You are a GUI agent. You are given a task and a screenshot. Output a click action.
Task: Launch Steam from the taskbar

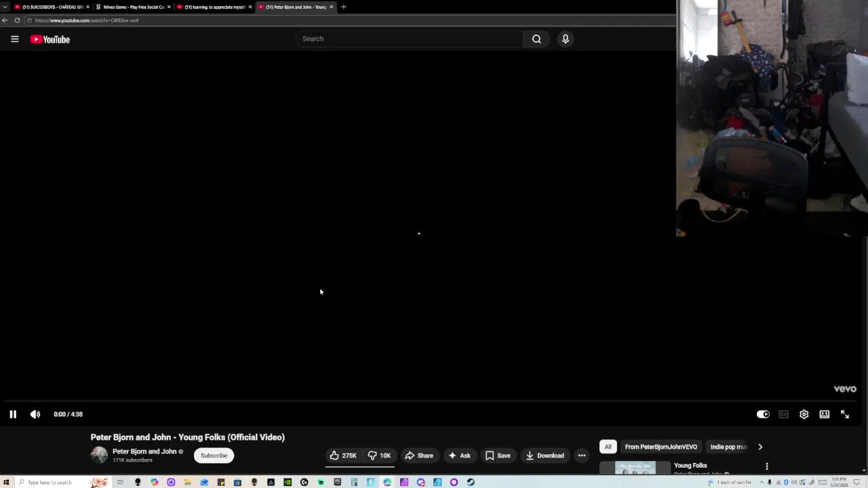[471, 482]
